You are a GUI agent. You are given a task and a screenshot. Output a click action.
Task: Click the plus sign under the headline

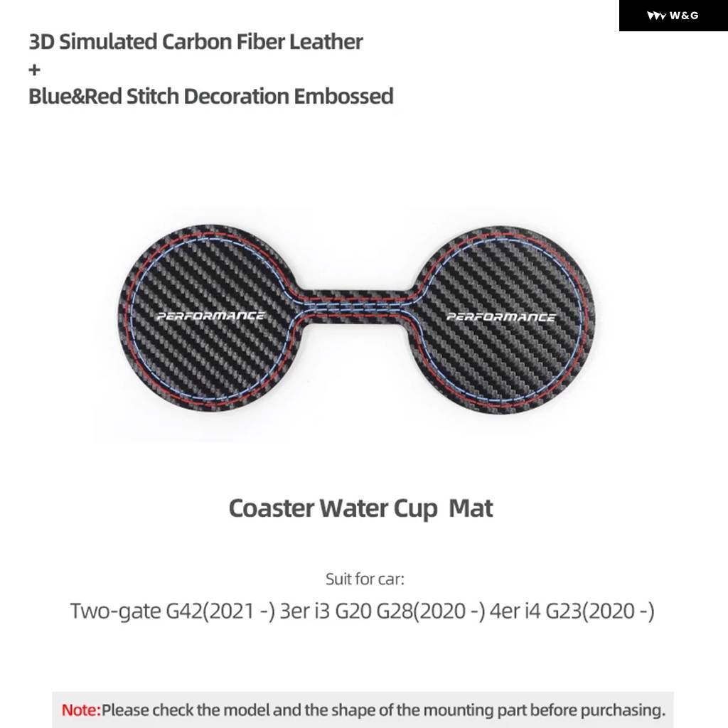pyautogui.click(x=34, y=70)
